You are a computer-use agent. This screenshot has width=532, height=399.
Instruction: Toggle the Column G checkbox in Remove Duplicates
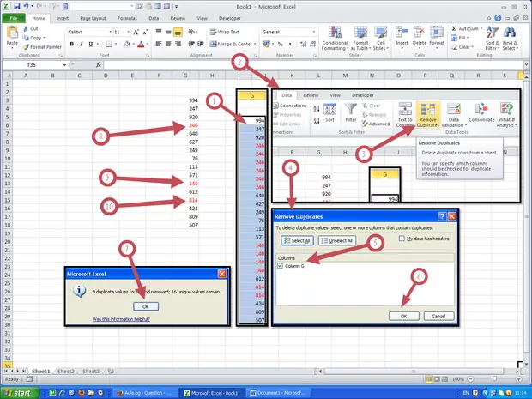280,266
